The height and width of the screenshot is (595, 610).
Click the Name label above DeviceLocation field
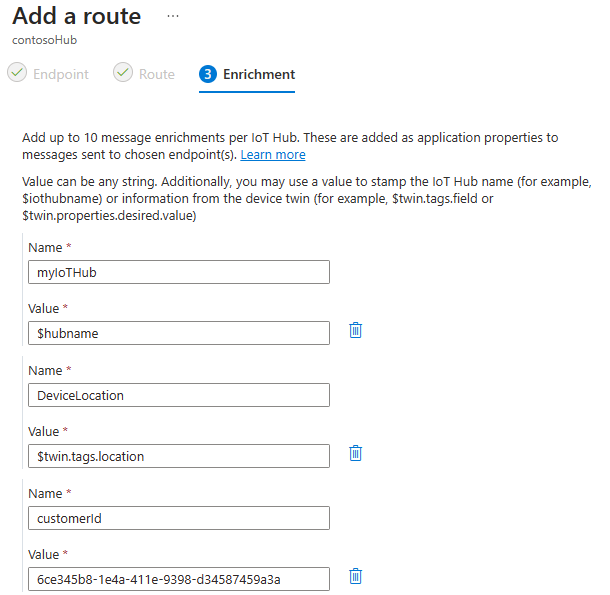pos(45,370)
